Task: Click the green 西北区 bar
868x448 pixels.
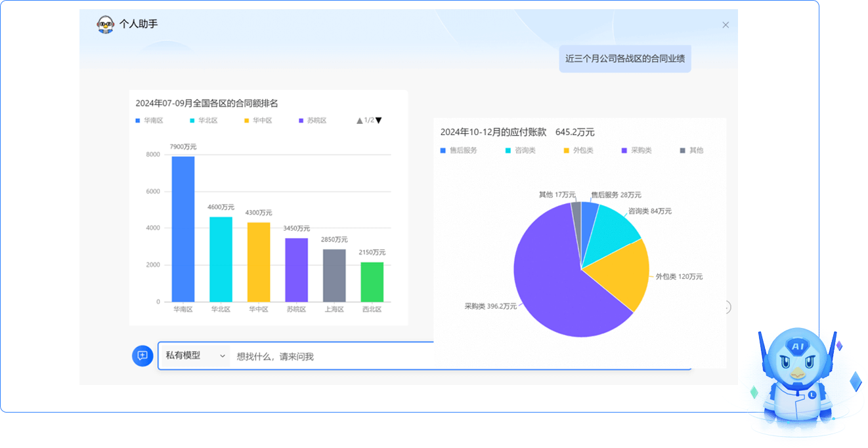Action: click(x=372, y=282)
